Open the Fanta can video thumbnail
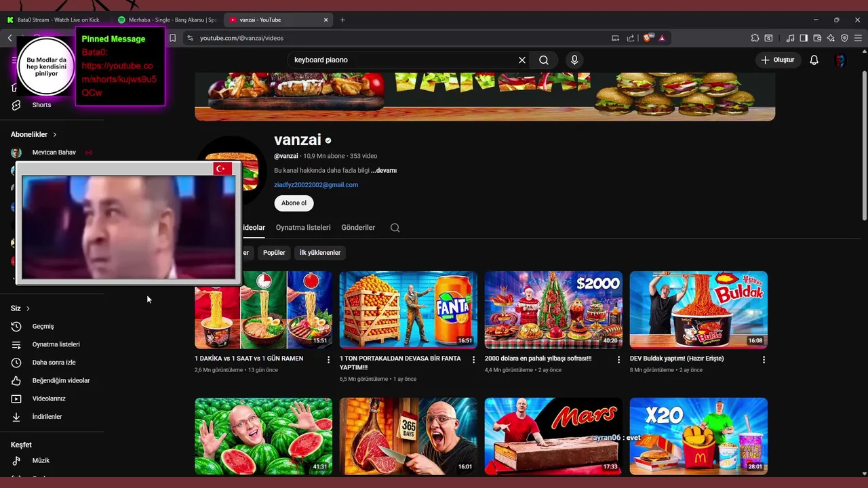 pyautogui.click(x=408, y=310)
